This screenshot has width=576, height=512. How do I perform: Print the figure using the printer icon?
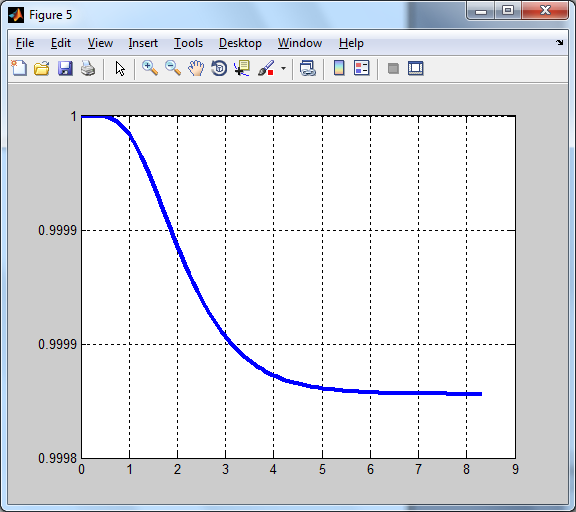pos(88,68)
